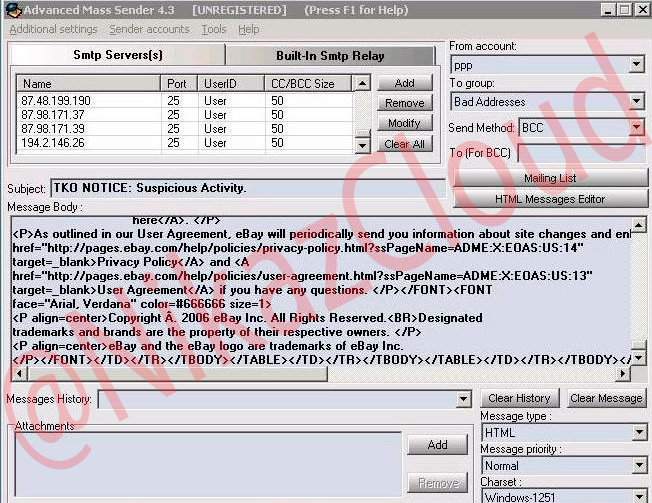This screenshot has width=652, height=503.
Task: Switch to the Smtp Servers(s) tab
Action: pos(117,55)
